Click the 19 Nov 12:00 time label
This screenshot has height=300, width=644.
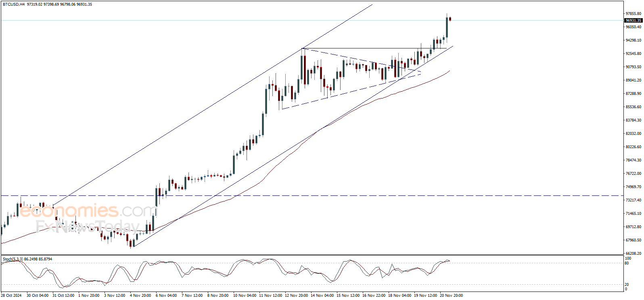[425, 296]
